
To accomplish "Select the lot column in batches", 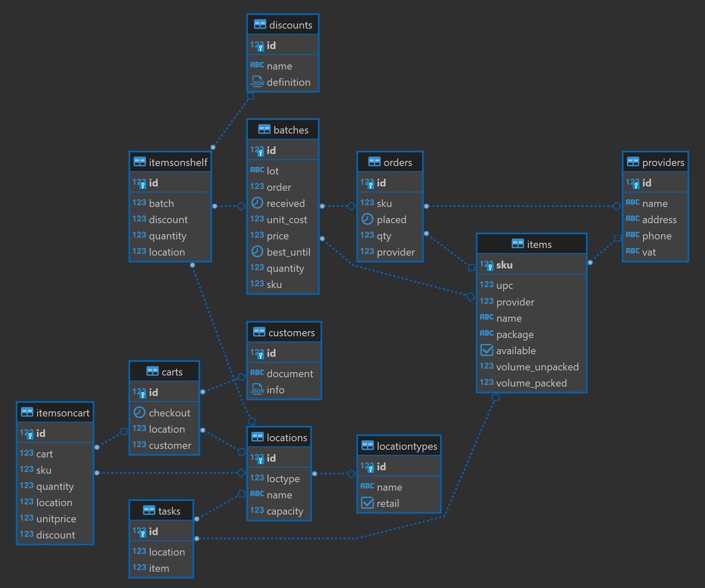I will (x=283, y=171).
